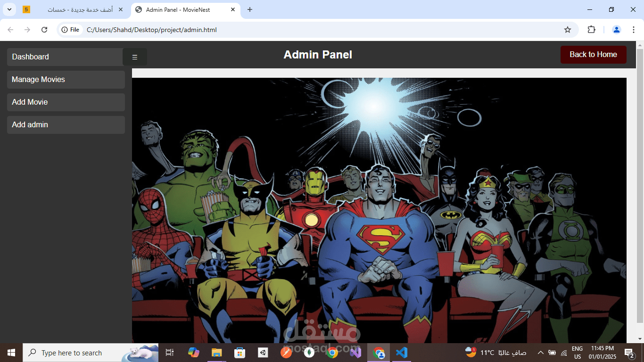Screen dimensions: 644x362
Task: Open Google Chrome from the taskbar
Action: point(332,353)
